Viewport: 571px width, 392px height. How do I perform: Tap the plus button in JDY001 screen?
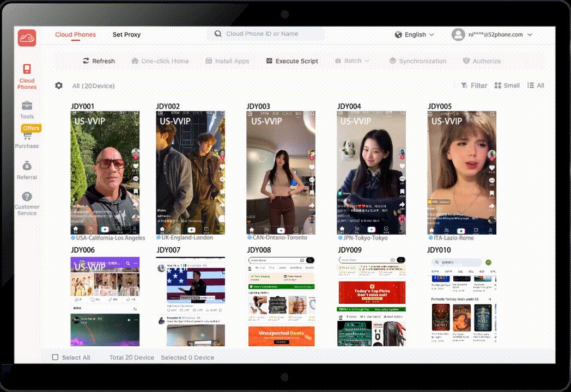pyautogui.click(x=105, y=229)
